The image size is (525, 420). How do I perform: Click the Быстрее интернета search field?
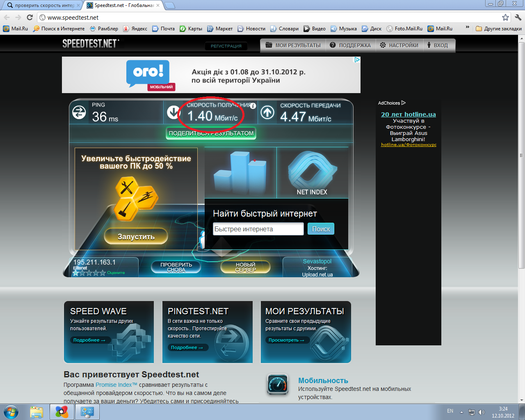click(258, 229)
